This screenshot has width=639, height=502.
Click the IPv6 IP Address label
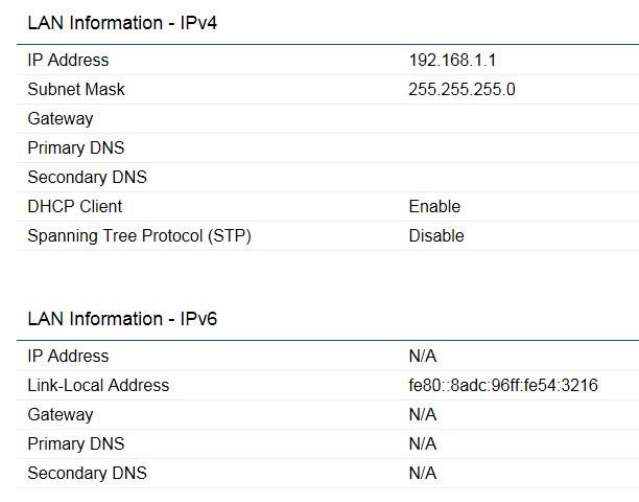pyautogui.click(x=68, y=356)
